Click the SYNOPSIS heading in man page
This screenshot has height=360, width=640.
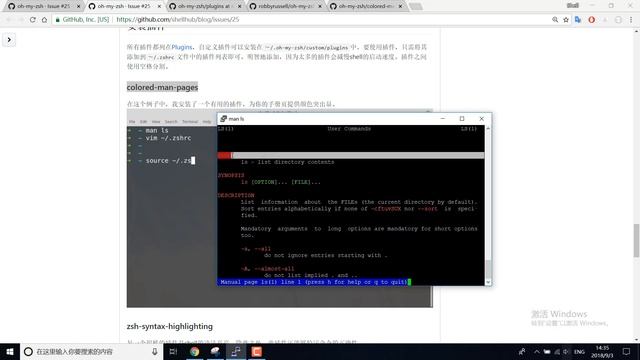(x=231, y=175)
